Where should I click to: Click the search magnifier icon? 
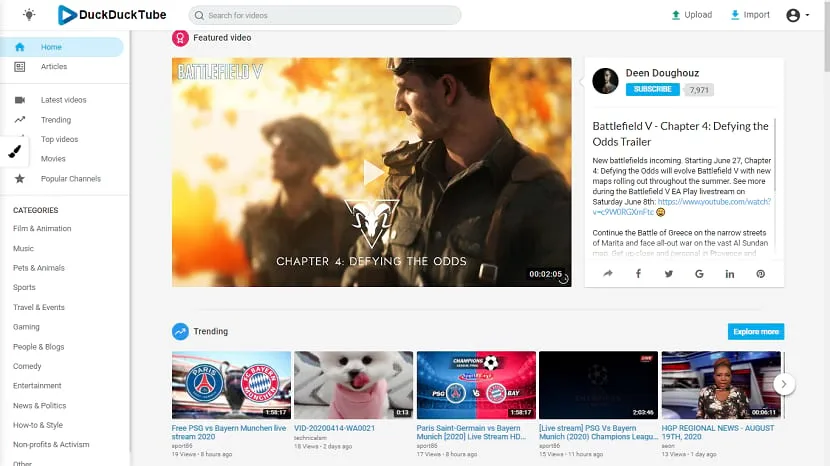coord(199,15)
